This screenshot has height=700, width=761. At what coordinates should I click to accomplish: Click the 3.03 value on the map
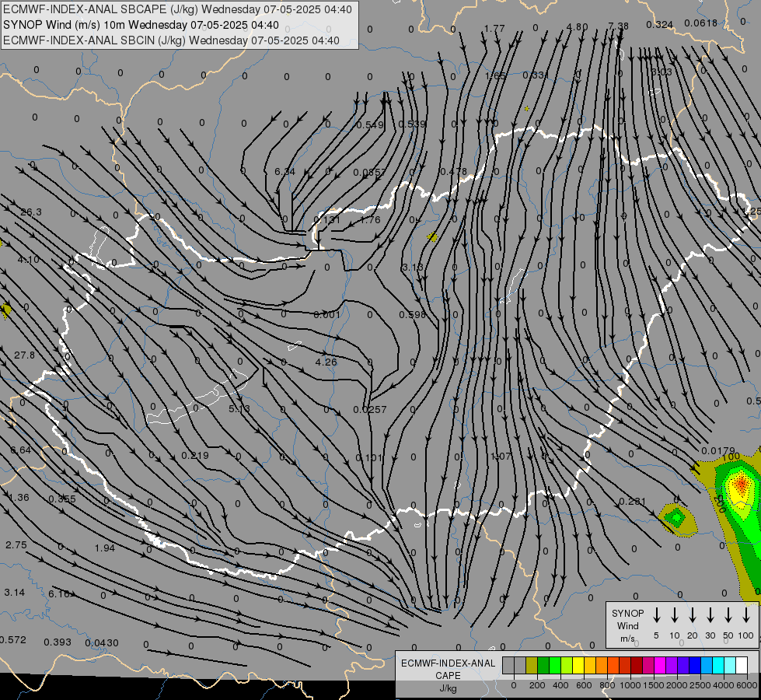[x=662, y=72]
